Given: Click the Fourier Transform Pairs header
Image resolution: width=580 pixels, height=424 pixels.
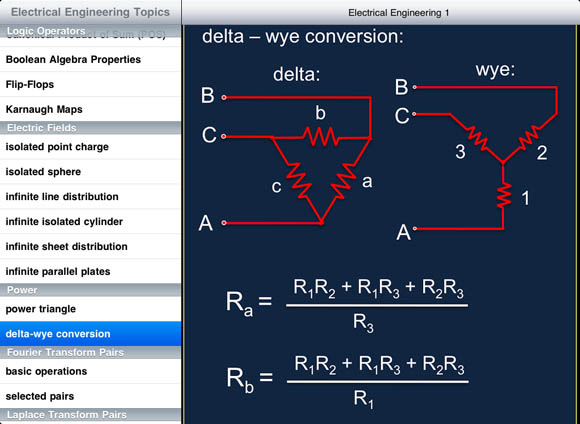Looking at the screenshot, I should point(91,352).
